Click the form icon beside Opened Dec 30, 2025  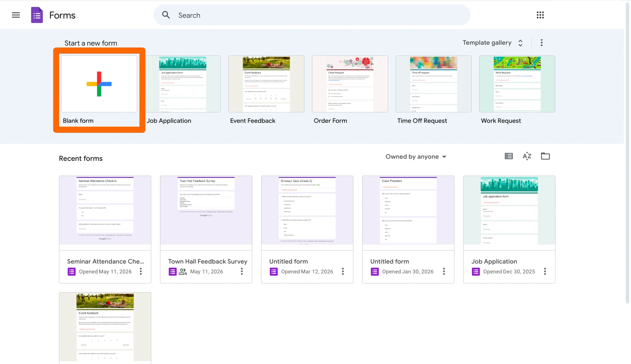476,271
